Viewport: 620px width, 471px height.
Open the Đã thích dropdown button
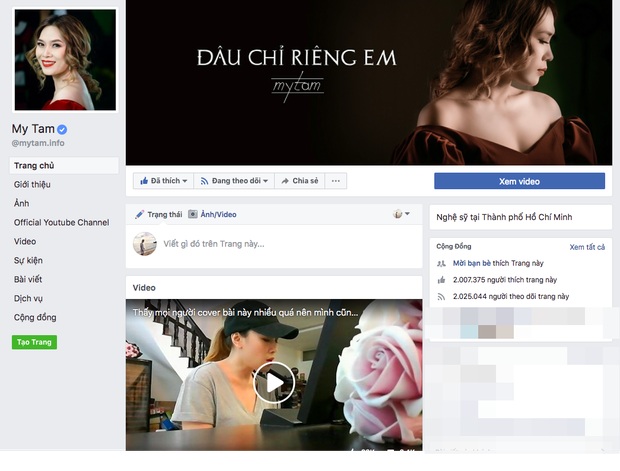coord(163,181)
